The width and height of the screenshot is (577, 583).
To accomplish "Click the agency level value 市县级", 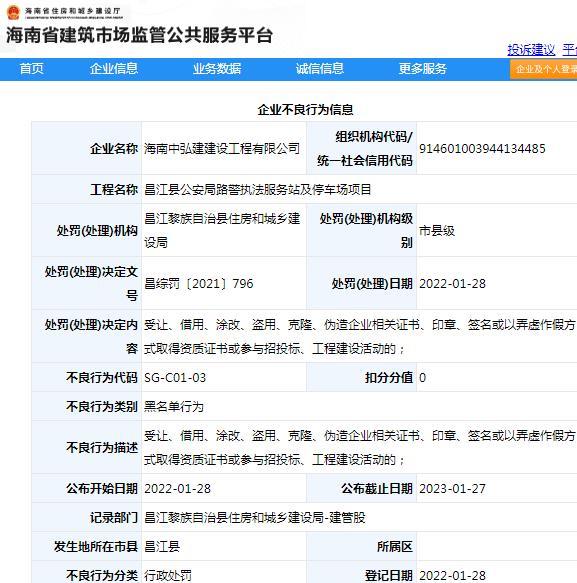I will tap(437, 231).
